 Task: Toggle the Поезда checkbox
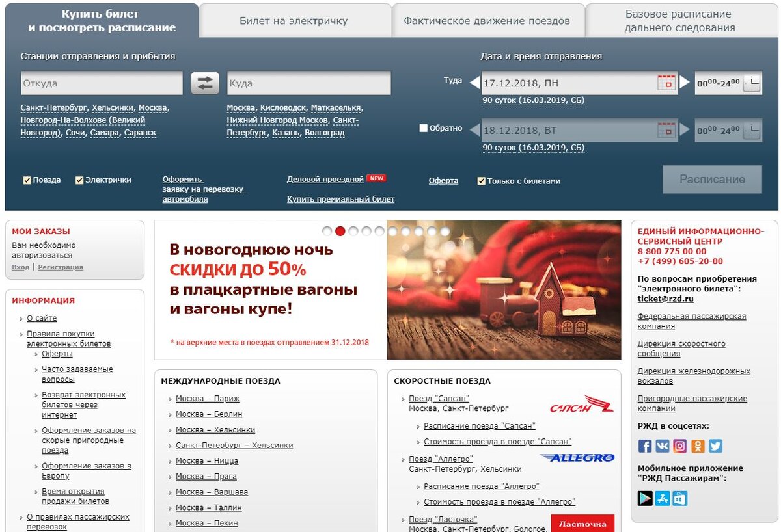(27, 181)
